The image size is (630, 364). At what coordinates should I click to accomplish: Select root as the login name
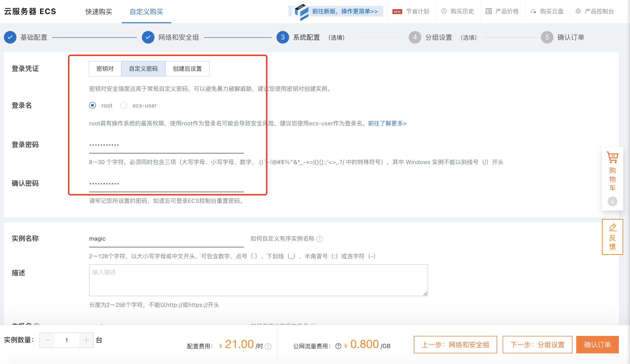[x=92, y=106]
